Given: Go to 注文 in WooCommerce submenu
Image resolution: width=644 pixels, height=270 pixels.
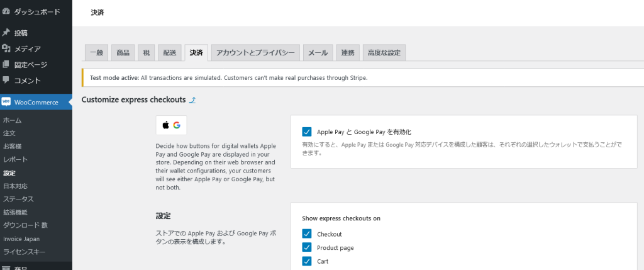Looking at the screenshot, I should tap(9, 133).
